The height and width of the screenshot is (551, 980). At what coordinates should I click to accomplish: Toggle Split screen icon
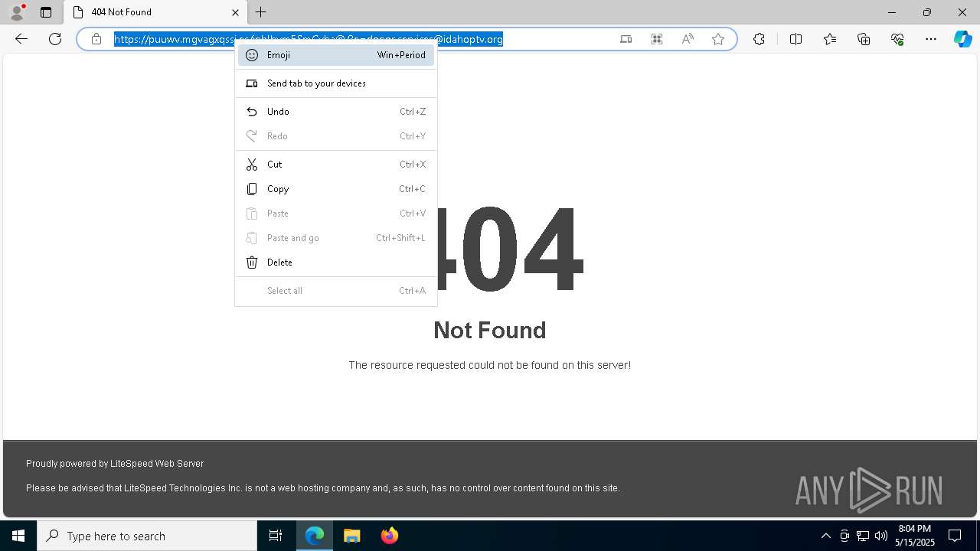pyautogui.click(x=795, y=39)
